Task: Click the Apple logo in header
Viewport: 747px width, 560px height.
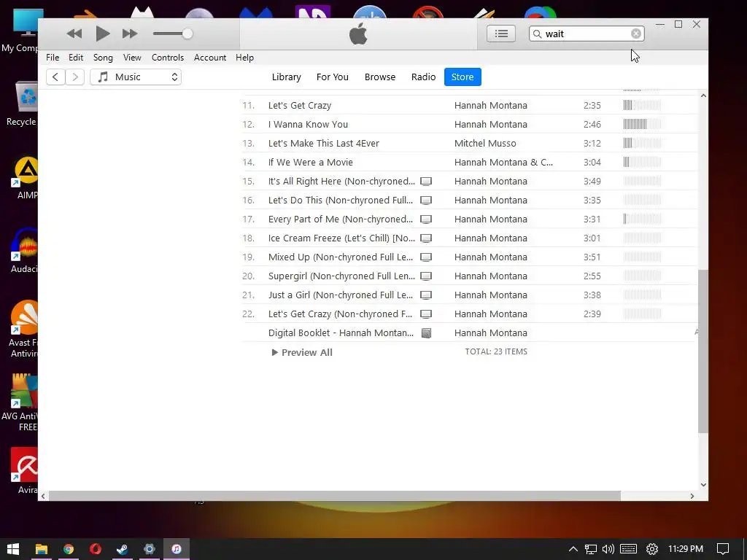Action: (358, 34)
